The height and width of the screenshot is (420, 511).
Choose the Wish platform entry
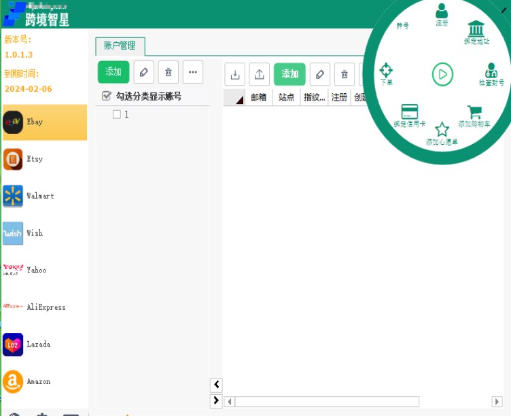(45, 233)
